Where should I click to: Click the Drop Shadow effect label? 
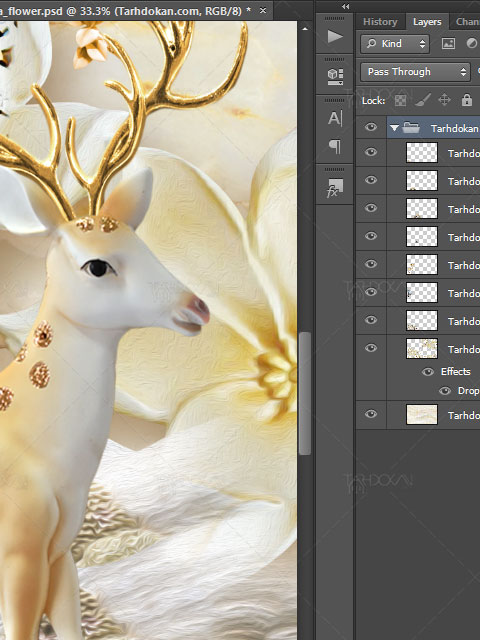click(469, 391)
